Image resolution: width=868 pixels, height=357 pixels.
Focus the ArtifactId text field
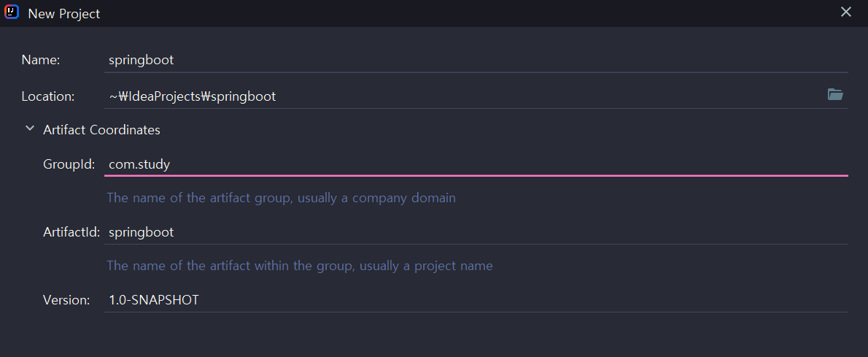click(x=476, y=231)
